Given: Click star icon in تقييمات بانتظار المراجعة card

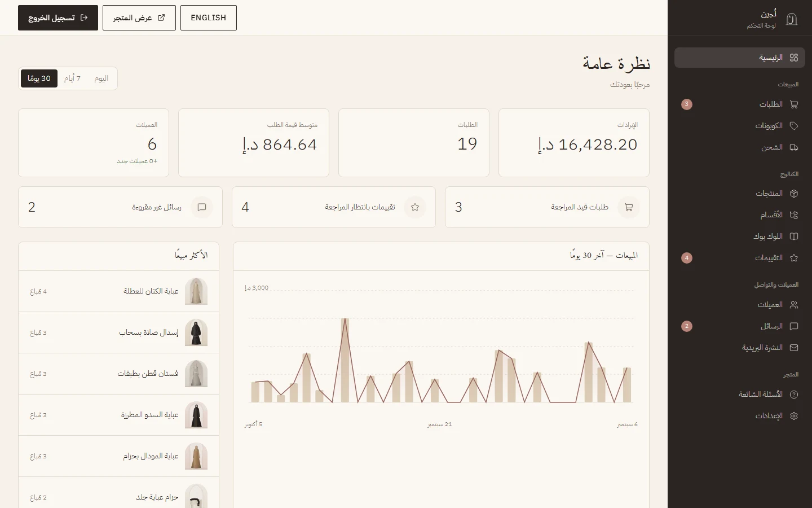Looking at the screenshot, I should [415, 207].
